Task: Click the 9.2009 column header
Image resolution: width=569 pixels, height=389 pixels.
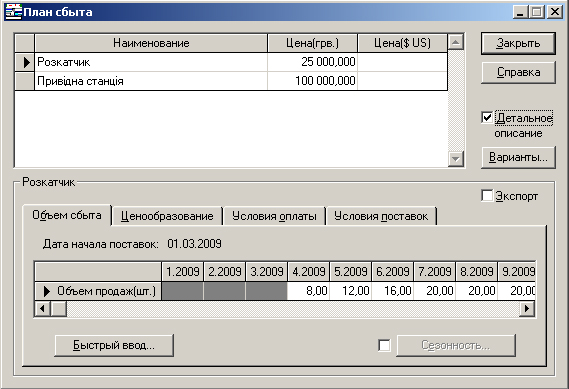Action: point(517,272)
